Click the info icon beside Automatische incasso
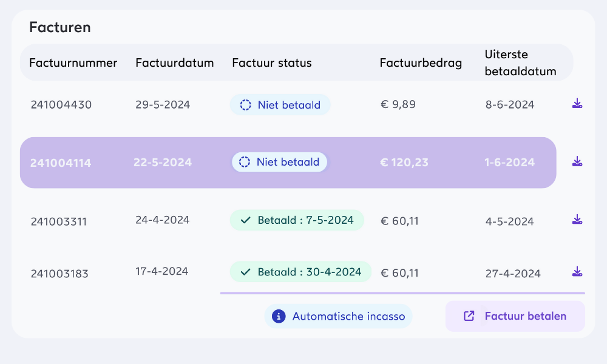This screenshot has height=364, width=607. coord(279,316)
